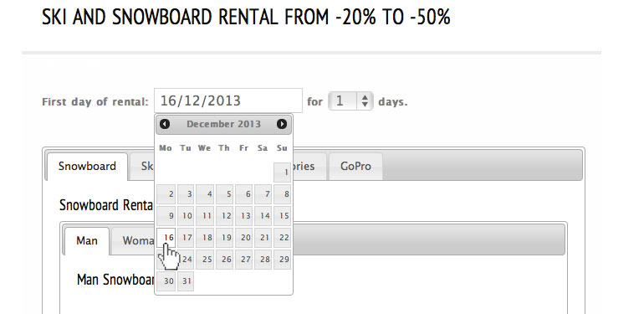644x314 pixels.
Task: Open the rental days number selector
Action: [350, 101]
